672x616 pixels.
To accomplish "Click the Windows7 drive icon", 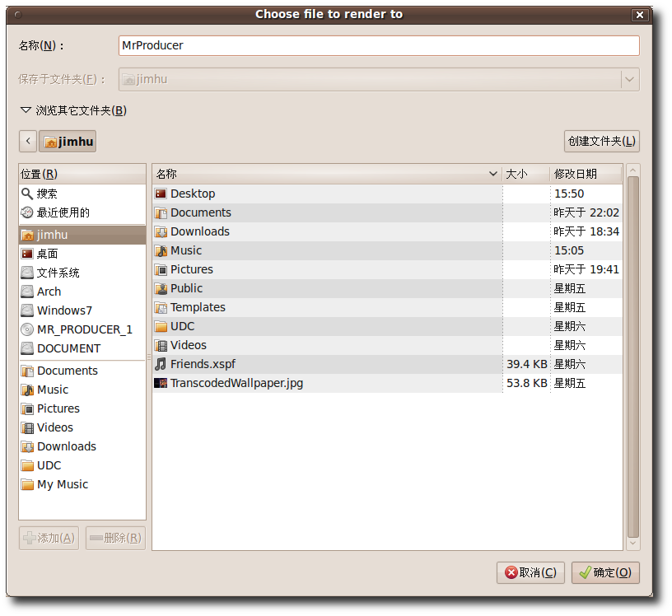I will 27,310.
